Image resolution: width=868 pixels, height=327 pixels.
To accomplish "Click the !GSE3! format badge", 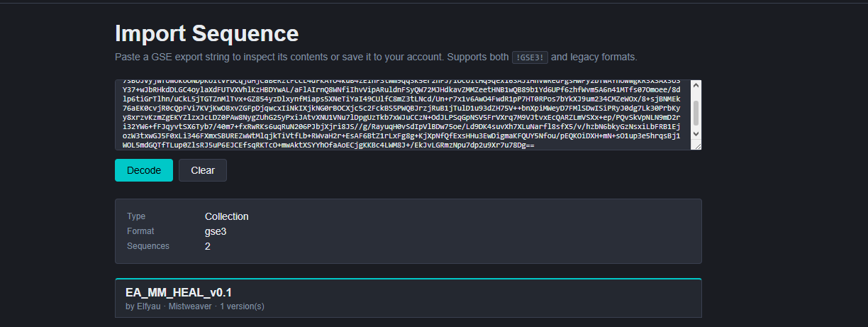I will click(530, 57).
